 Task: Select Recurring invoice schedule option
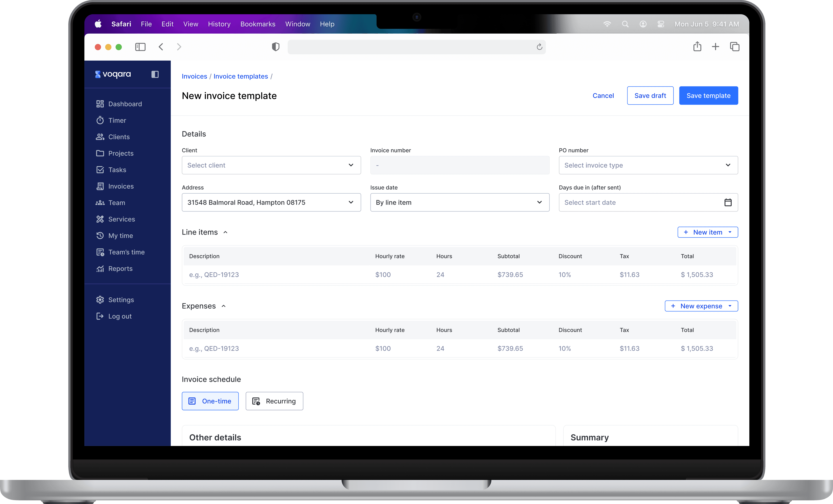point(274,401)
